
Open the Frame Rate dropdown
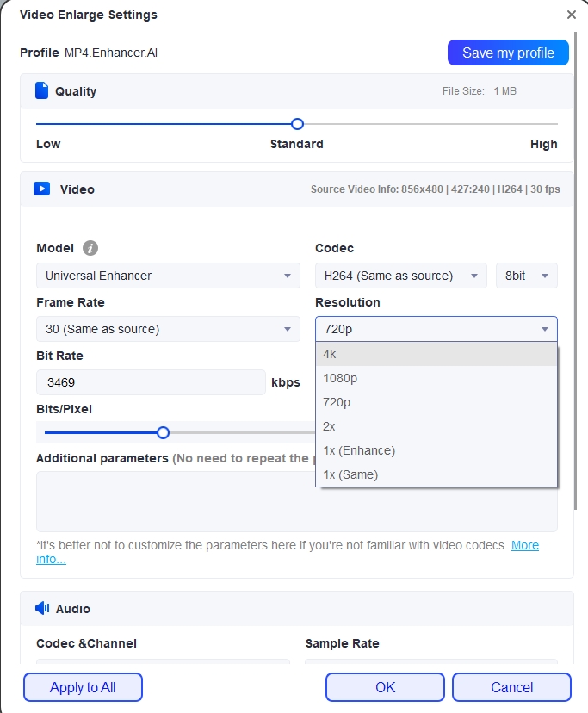tap(168, 329)
